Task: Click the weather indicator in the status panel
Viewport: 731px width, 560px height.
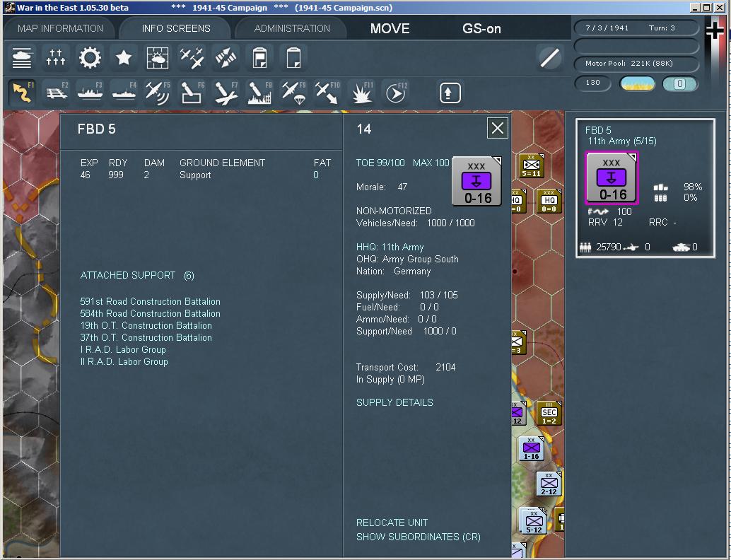Action: (637, 83)
